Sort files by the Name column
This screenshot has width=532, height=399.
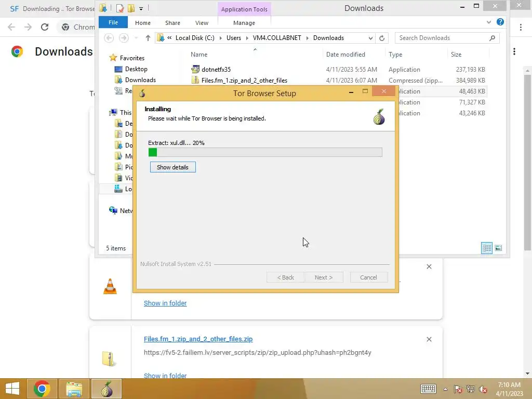199,54
